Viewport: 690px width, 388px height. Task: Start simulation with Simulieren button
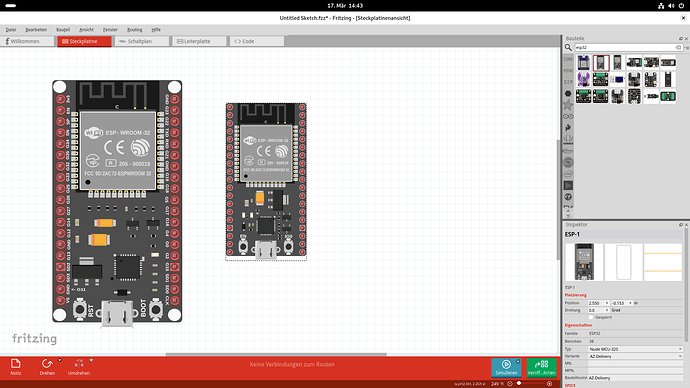(506, 367)
